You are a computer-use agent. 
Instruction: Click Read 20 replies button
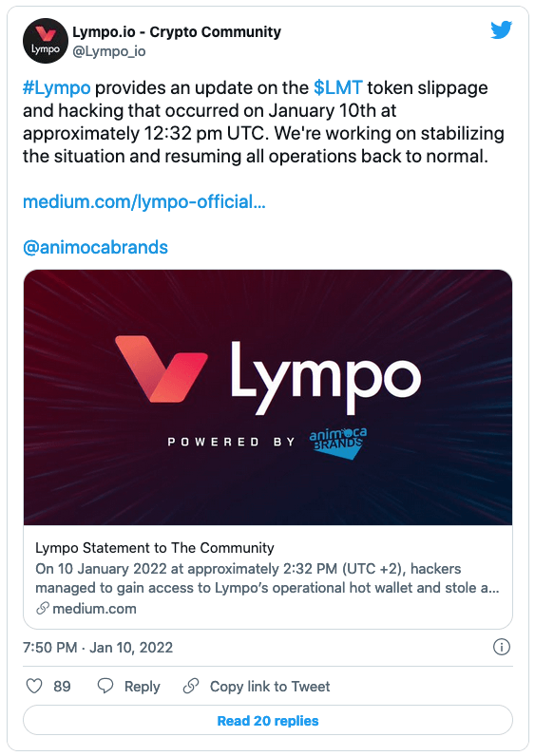tap(268, 721)
